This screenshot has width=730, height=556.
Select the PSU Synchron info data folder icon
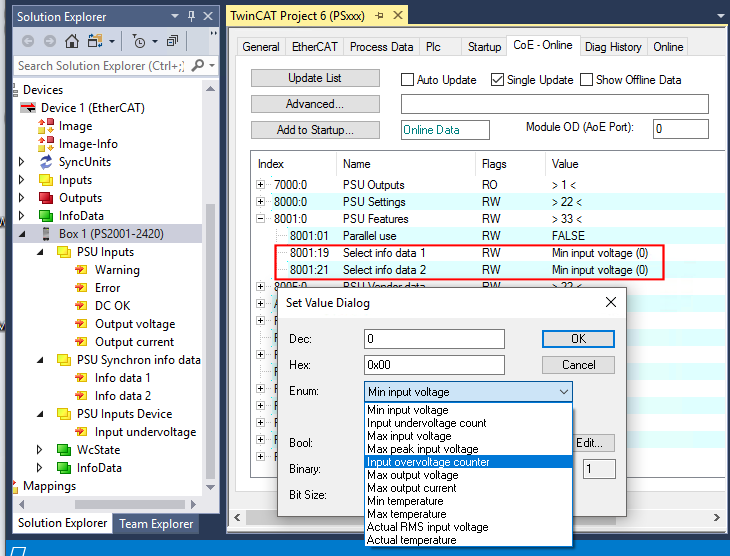(63, 360)
